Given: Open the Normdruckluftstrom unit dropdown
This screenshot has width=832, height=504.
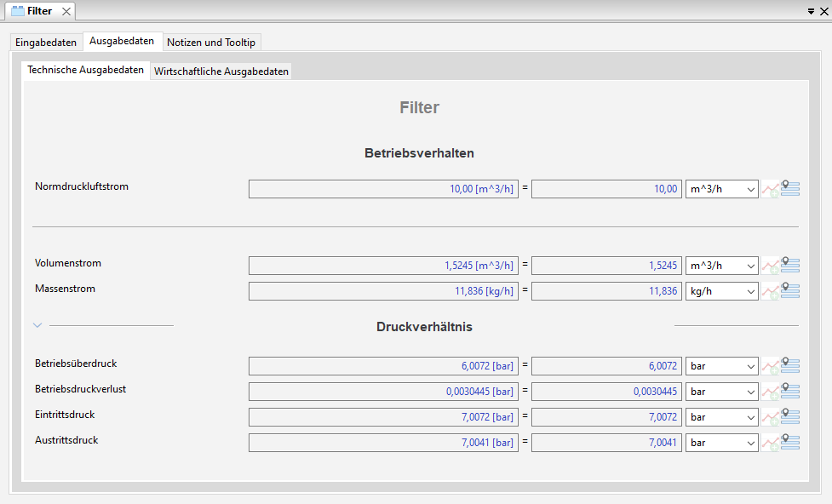Looking at the screenshot, I should coord(721,189).
